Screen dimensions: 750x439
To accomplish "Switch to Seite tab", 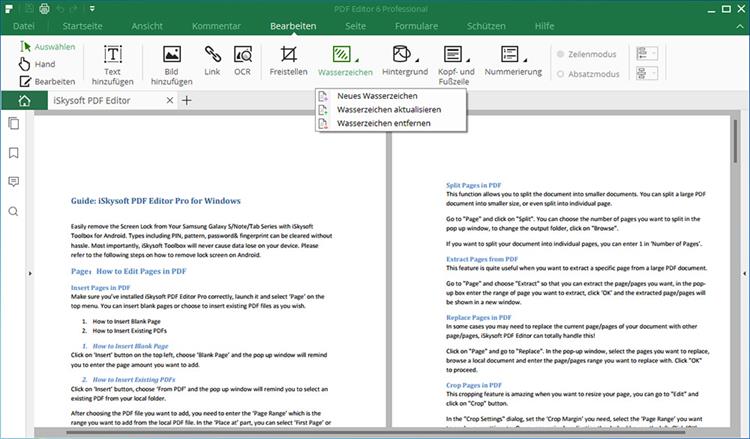I will (355, 26).
